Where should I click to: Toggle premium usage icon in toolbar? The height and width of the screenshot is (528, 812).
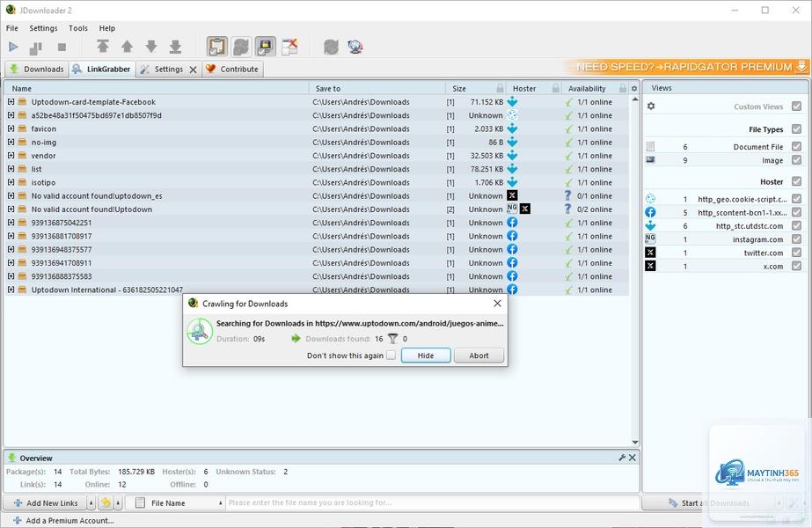(x=265, y=47)
